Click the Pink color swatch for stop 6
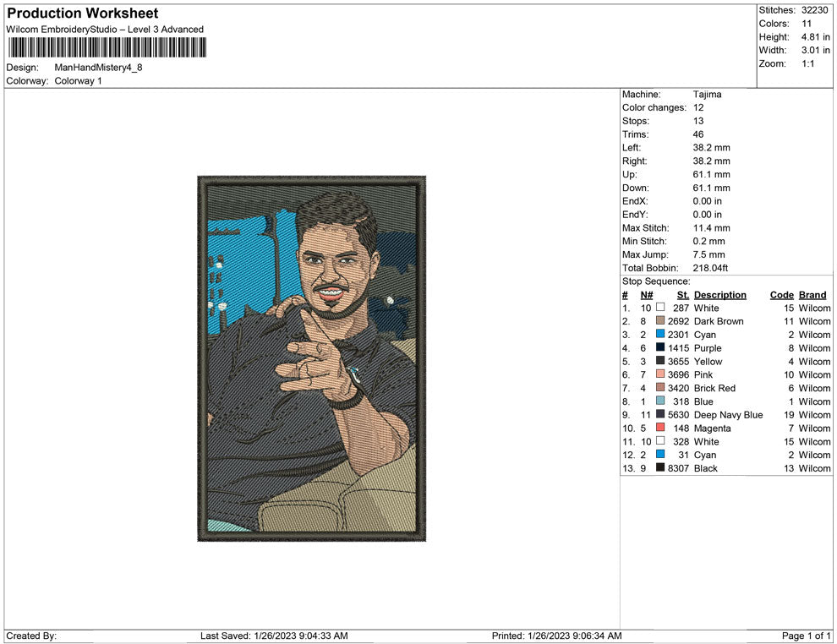Image resolution: width=837 pixels, height=644 pixels. tap(660, 374)
